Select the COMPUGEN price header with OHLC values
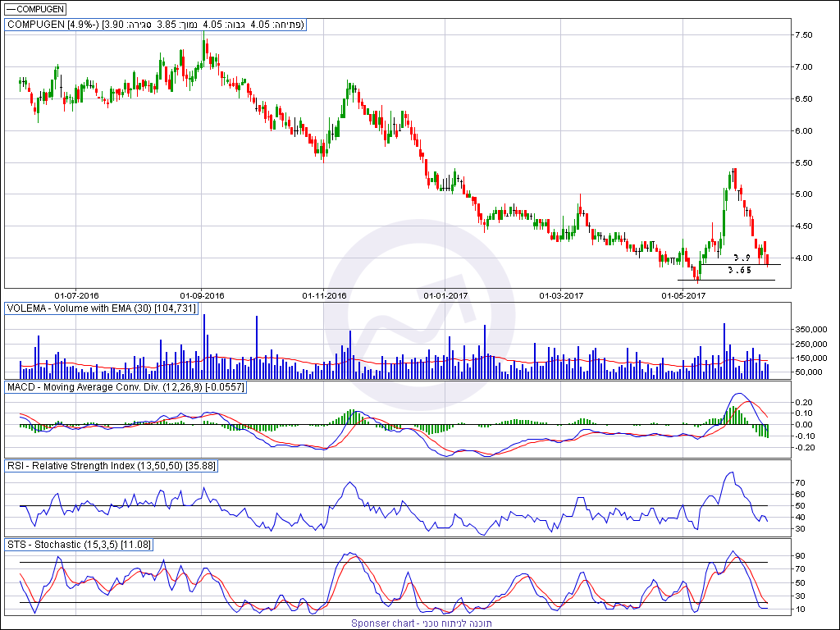The height and width of the screenshot is (630, 840). [x=155, y=25]
